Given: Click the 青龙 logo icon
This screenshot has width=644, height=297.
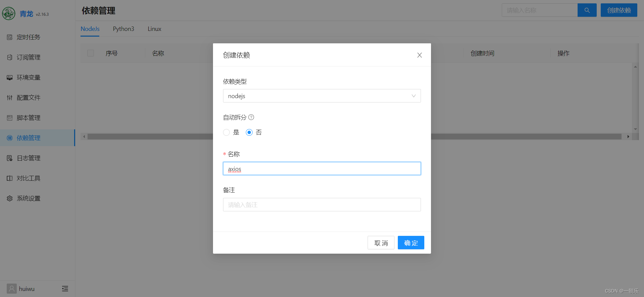Looking at the screenshot, I should point(9,14).
